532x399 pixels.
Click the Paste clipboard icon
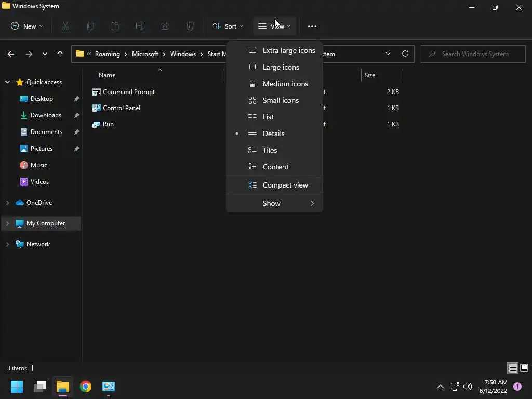115,26
